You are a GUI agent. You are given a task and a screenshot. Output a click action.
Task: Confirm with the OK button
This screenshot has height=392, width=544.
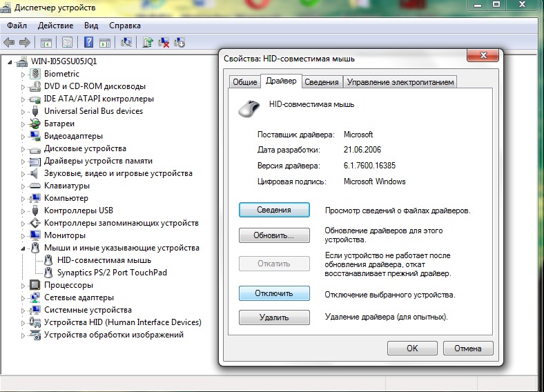point(412,349)
